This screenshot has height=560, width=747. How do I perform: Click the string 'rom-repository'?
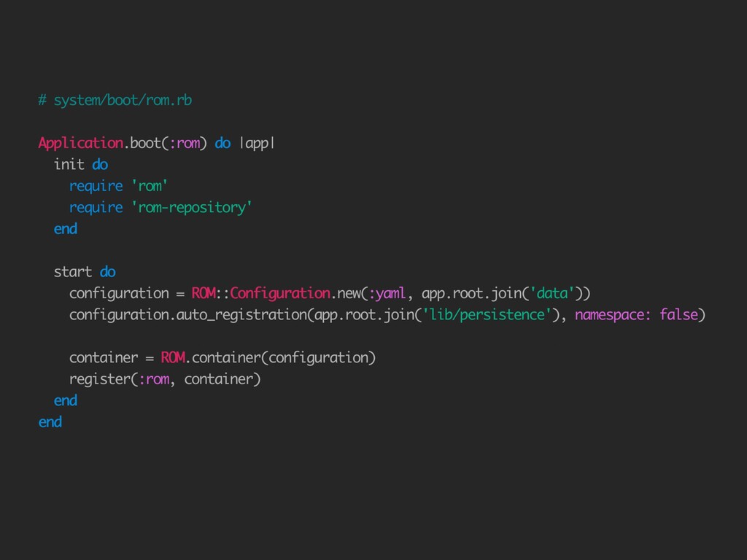pyautogui.click(x=192, y=208)
